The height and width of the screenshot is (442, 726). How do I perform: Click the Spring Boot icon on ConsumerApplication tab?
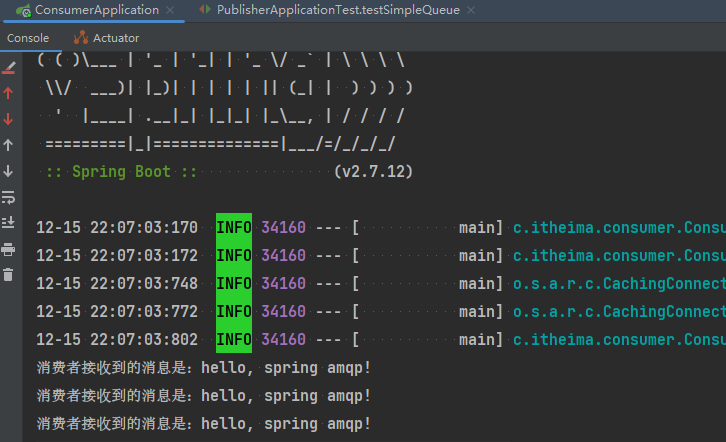coord(22,10)
